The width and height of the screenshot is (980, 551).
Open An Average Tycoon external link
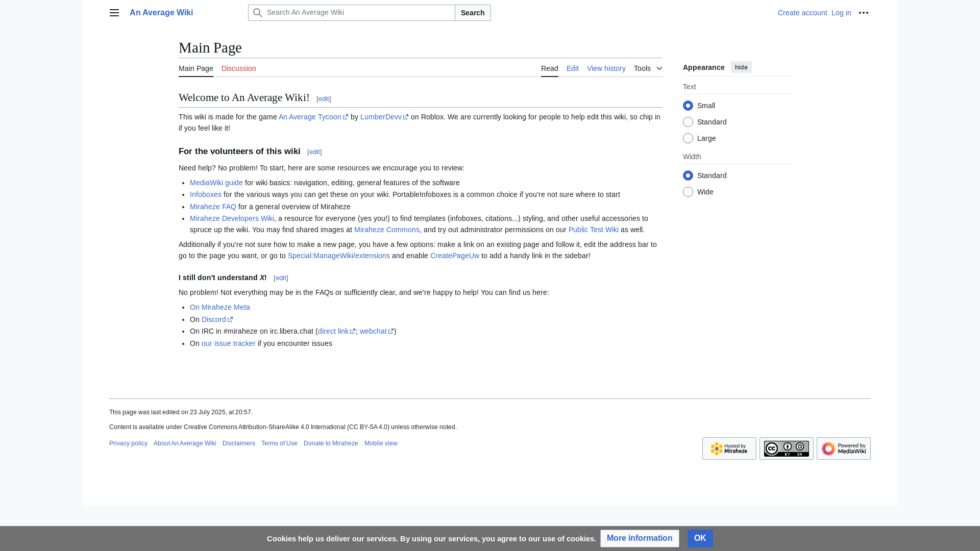coord(313,117)
